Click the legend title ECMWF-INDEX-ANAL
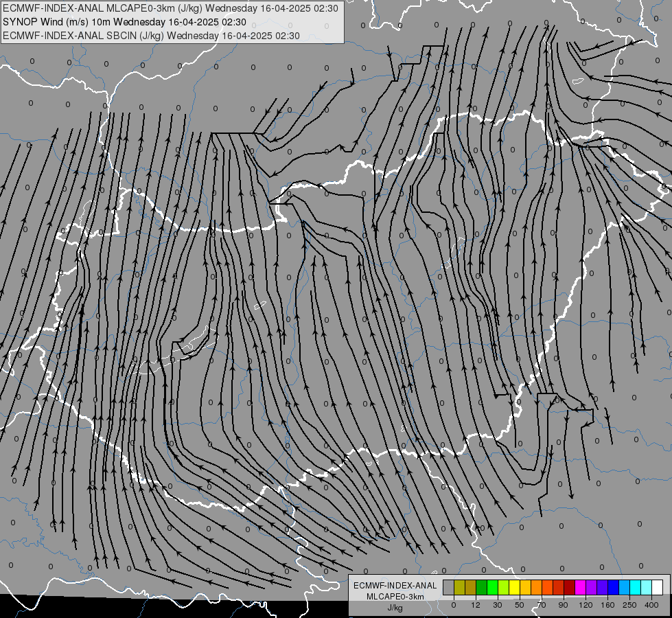Viewport: 672px width, 618px height. 395,586
